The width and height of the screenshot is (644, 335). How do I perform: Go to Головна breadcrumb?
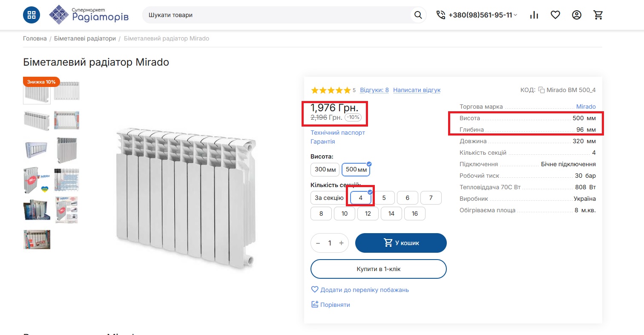point(35,38)
